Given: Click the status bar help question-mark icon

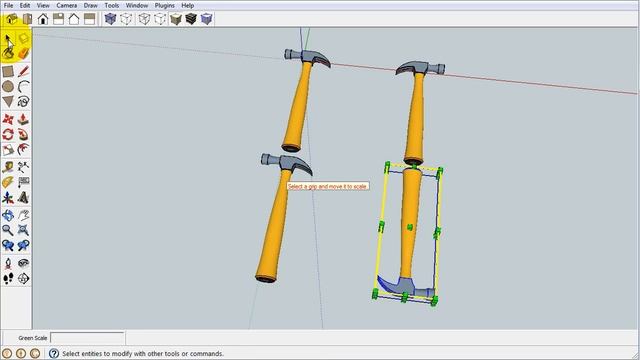Looking at the screenshot, I should click(53, 353).
